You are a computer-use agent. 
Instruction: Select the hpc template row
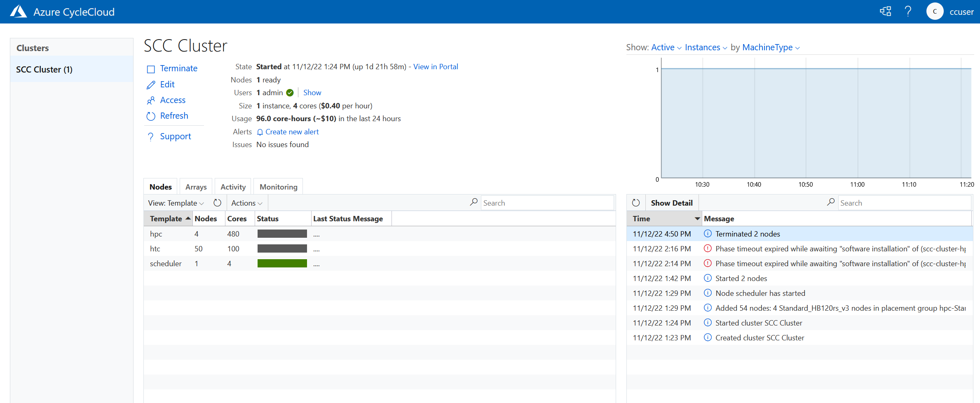[x=380, y=234]
